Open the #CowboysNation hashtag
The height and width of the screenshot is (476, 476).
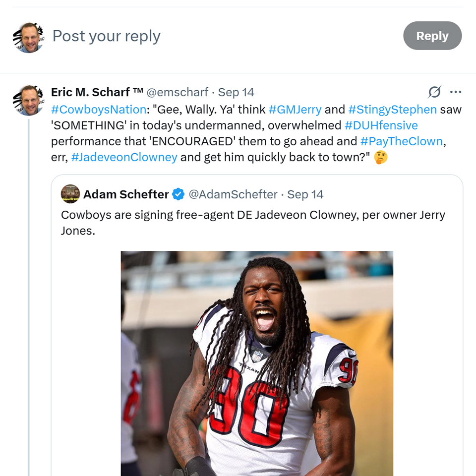98,109
